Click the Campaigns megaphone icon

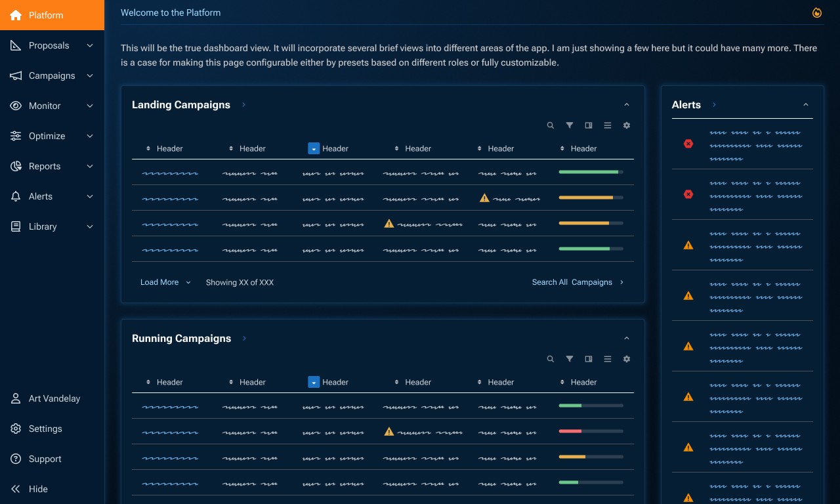(x=16, y=75)
